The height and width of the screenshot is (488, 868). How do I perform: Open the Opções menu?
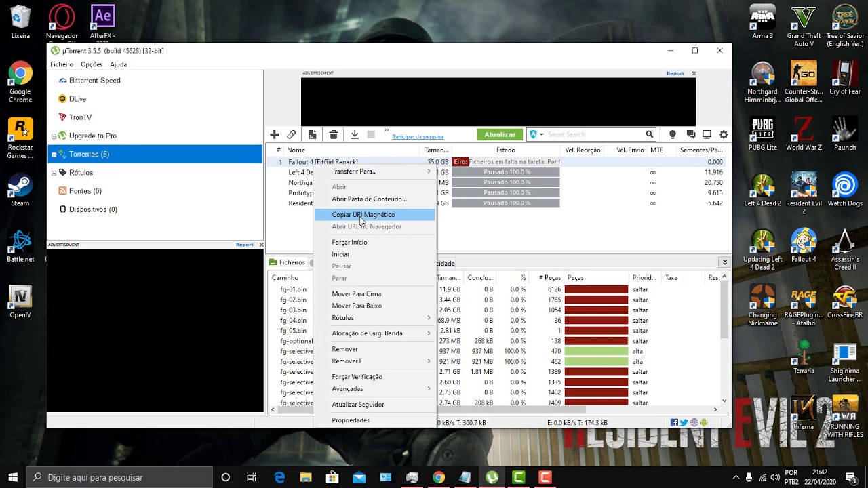coord(92,64)
